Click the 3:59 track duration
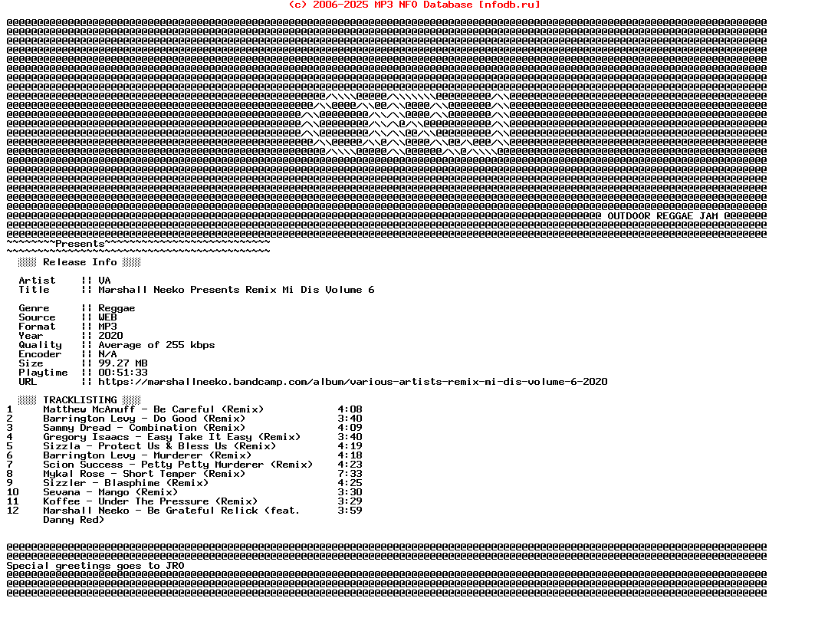The width and height of the screenshot is (828, 644). pyautogui.click(x=350, y=511)
